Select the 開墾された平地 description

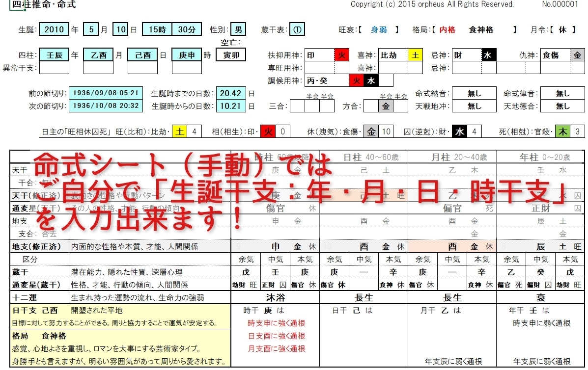[x=97, y=311]
